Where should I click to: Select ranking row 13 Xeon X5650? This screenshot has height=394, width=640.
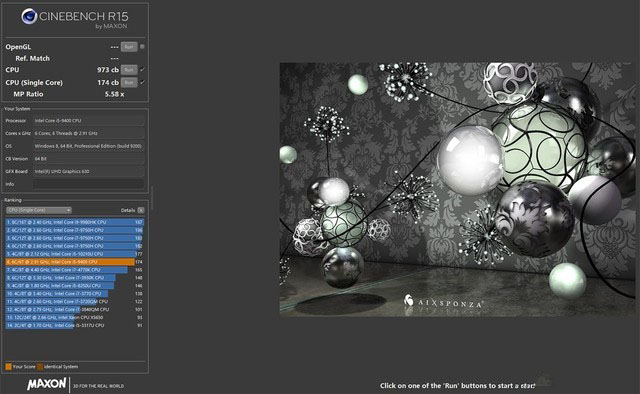coord(75,317)
